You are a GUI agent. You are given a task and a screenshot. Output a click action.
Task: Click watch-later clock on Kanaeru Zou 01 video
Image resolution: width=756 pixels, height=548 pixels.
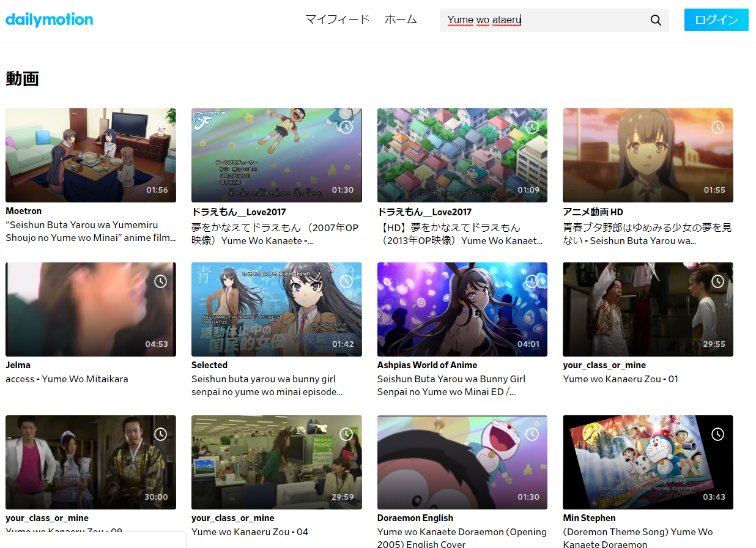[717, 281]
